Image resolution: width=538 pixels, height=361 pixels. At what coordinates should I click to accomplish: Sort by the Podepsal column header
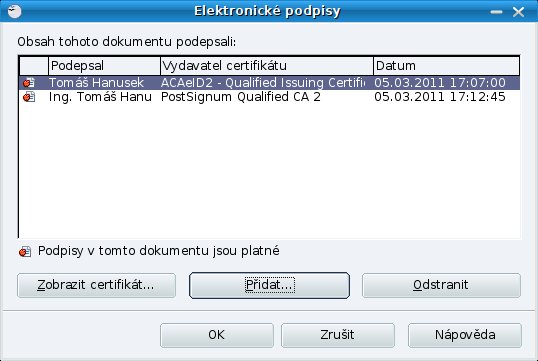pos(104,66)
